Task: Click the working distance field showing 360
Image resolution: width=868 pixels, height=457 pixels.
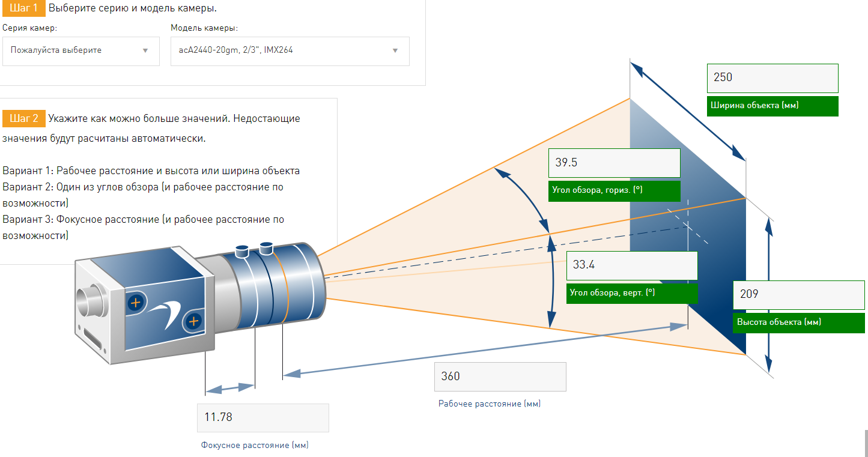Action: tap(500, 377)
